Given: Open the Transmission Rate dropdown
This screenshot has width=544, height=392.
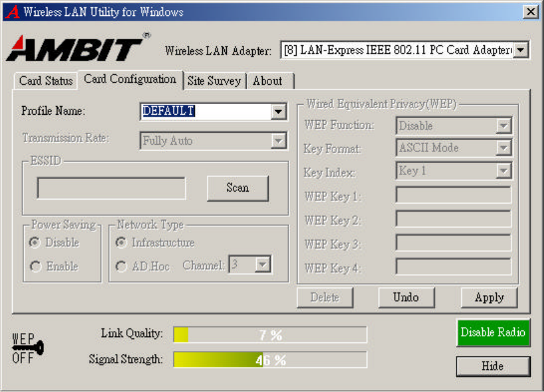Looking at the screenshot, I should (278, 141).
